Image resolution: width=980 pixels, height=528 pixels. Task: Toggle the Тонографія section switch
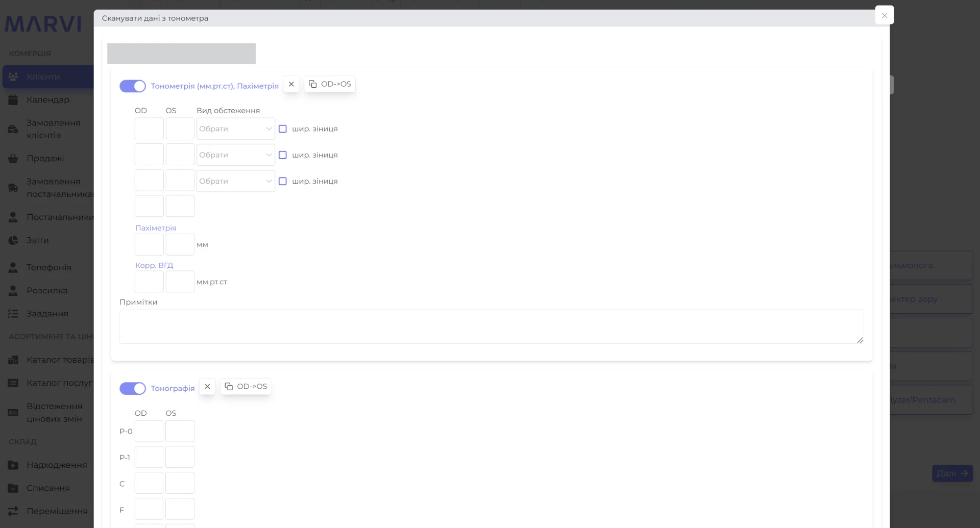[x=133, y=389]
